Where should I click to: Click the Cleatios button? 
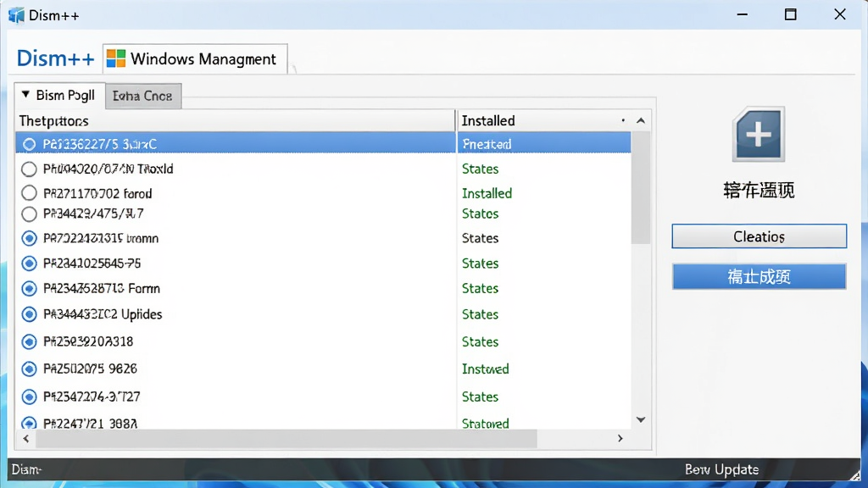point(759,236)
